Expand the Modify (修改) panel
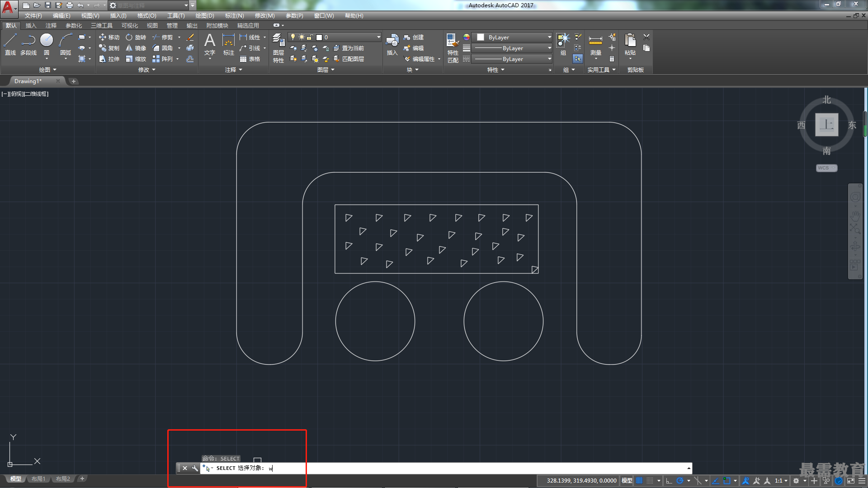 pyautogui.click(x=146, y=70)
